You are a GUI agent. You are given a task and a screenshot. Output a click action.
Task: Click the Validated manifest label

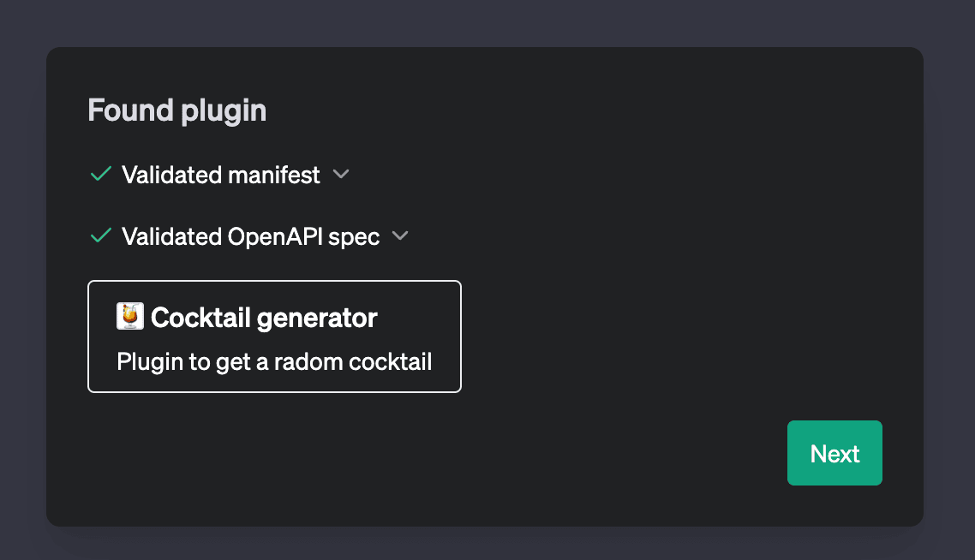point(221,175)
